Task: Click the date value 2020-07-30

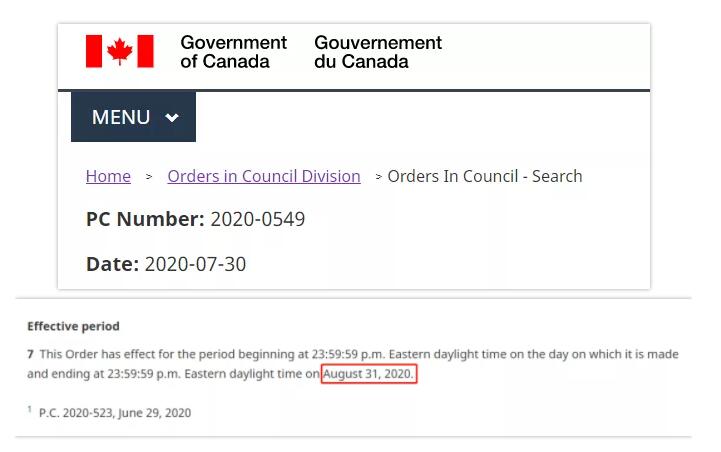Action: 195,264
